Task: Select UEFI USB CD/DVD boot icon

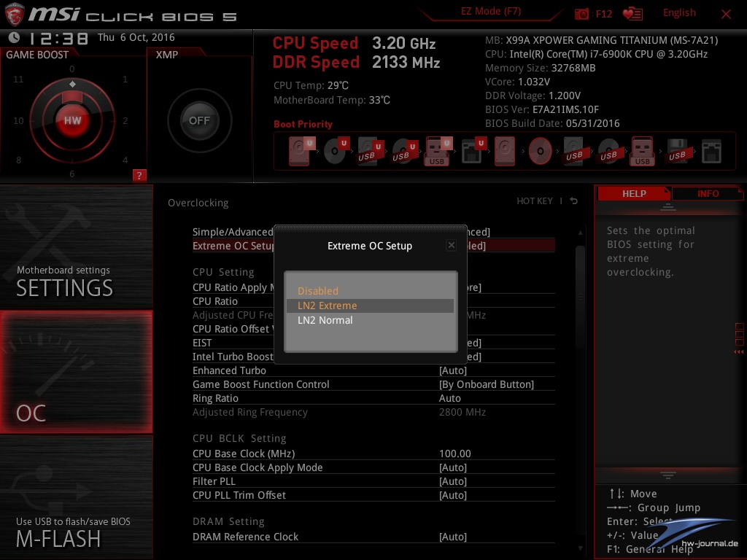Action: coord(404,151)
